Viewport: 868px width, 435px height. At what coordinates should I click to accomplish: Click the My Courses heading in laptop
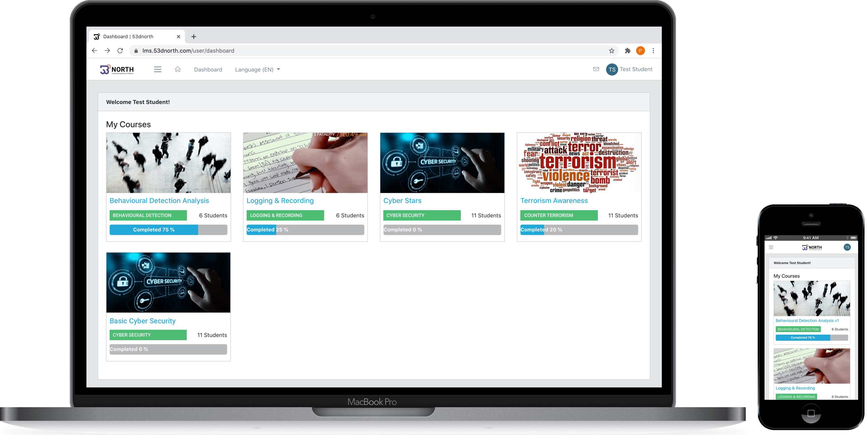click(128, 125)
